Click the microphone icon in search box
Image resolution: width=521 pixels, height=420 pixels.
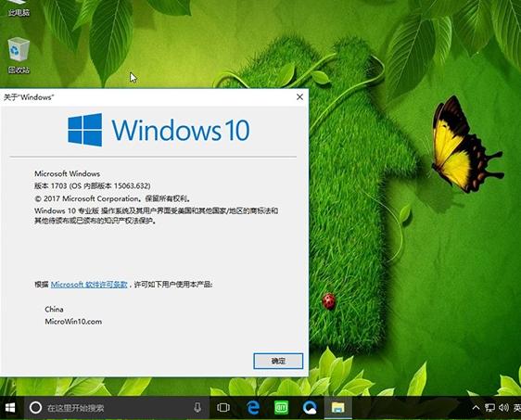(x=197, y=408)
